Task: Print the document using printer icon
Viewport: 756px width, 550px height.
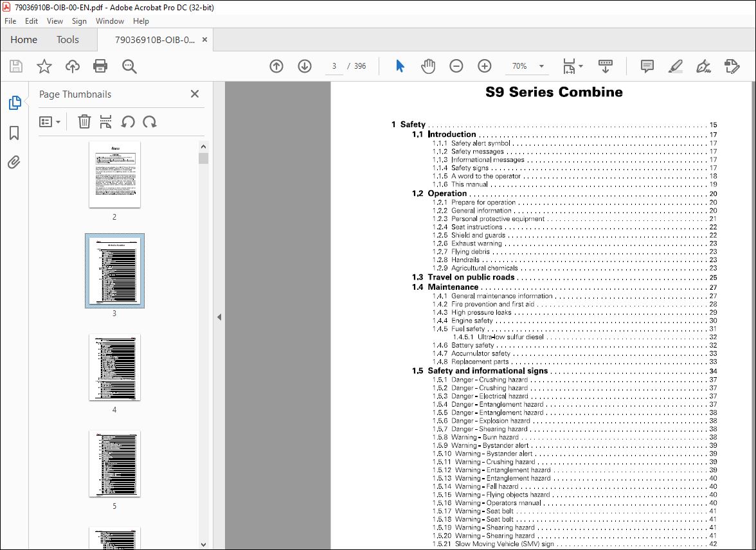Action: click(x=100, y=66)
